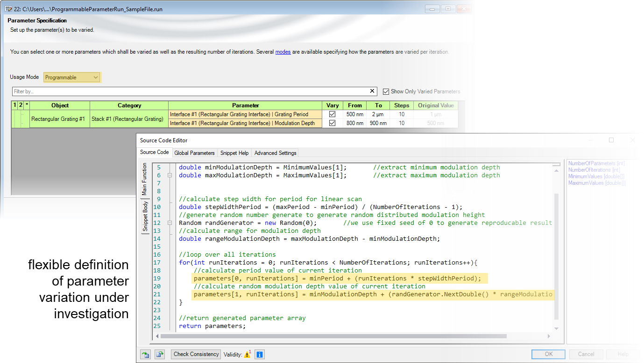Open the validity info icon
The image size is (644, 363).
click(x=260, y=355)
